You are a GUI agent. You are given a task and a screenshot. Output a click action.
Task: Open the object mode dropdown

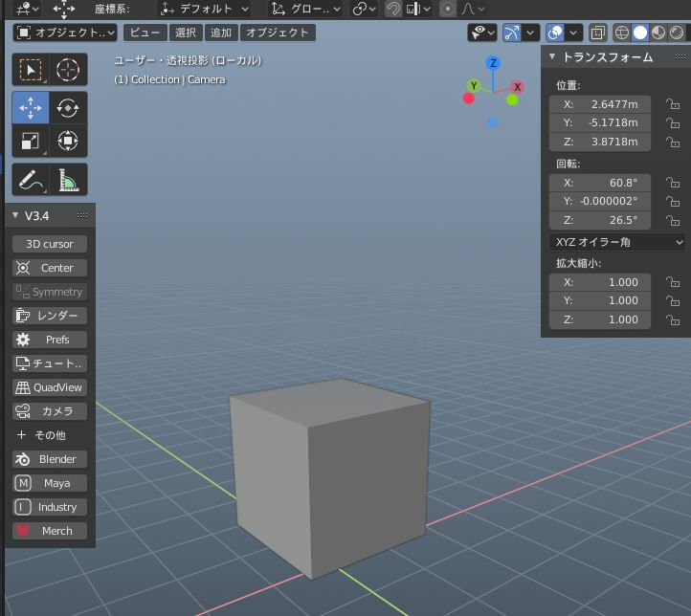tap(65, 33)
